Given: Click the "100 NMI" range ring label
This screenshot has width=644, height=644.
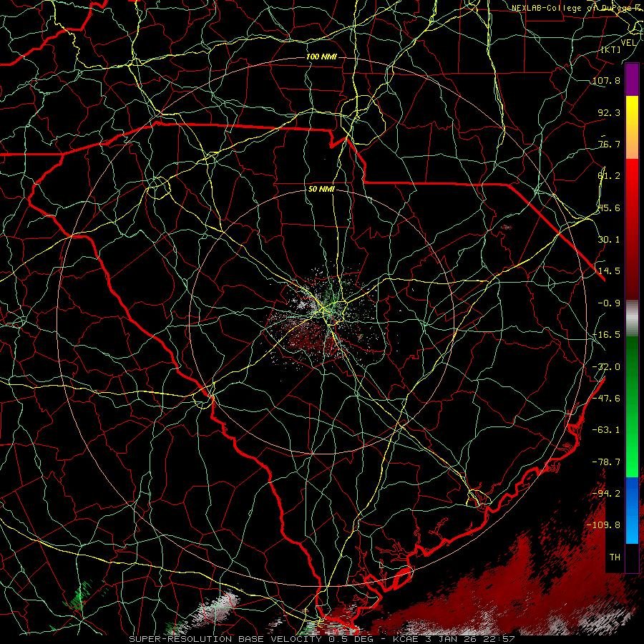Looking at the screenshot, I should coord(321,57).
